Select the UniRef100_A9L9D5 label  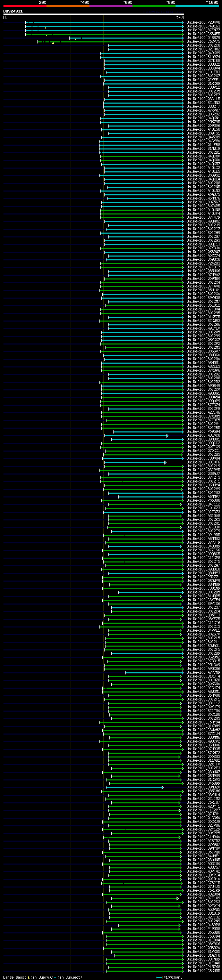203,535
